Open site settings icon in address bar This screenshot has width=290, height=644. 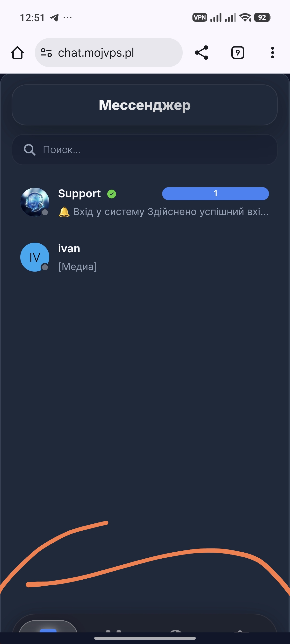pos(46,53)
